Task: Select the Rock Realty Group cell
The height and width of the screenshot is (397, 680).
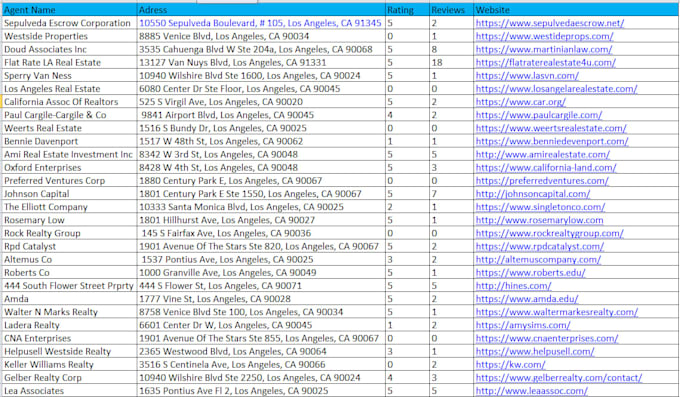Action: [69, 233]
